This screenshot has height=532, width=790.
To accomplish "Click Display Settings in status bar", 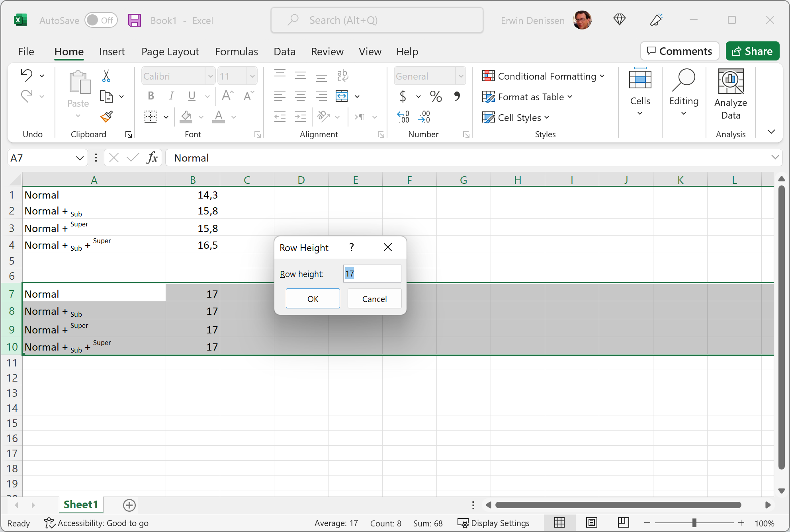I will point(494,523).
